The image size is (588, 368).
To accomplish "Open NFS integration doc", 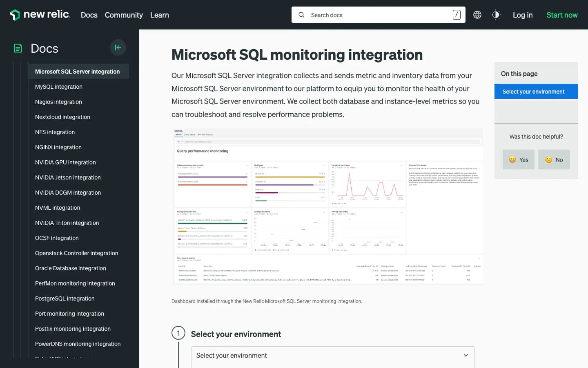I will pos(55,132).
